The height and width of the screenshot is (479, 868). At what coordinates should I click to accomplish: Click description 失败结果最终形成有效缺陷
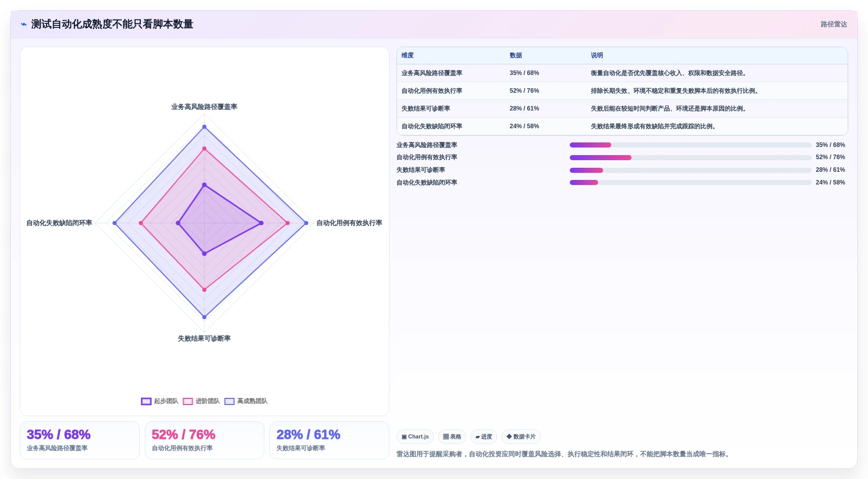tap(654, 127)
